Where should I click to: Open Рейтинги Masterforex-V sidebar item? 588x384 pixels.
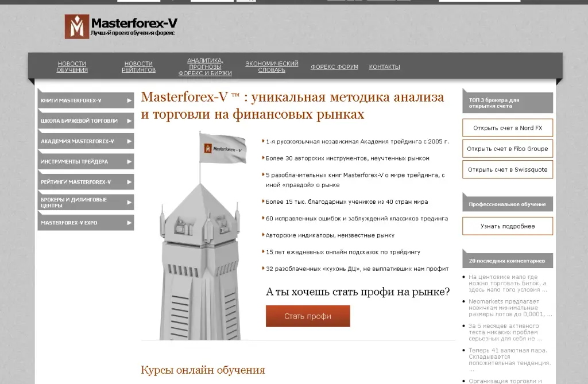[86, 182]
